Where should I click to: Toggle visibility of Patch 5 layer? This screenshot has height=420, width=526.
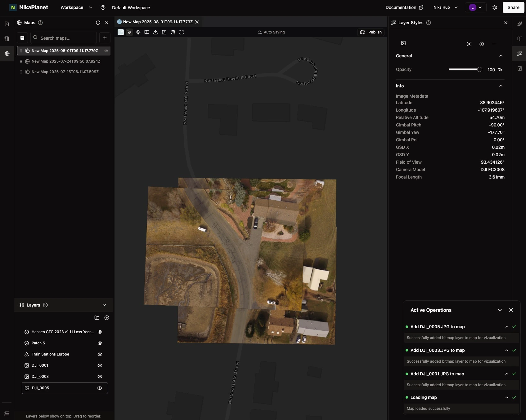pyautogui.click(x=100, y=343)
